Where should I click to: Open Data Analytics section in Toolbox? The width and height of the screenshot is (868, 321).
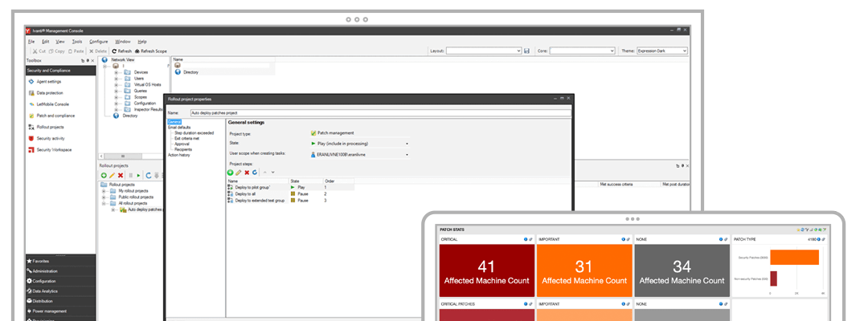(60, 291)
